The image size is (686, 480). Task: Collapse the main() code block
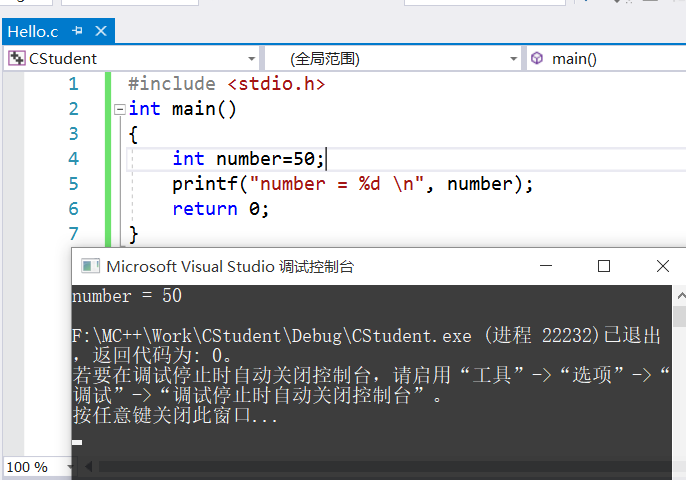(x=119, y=109)
